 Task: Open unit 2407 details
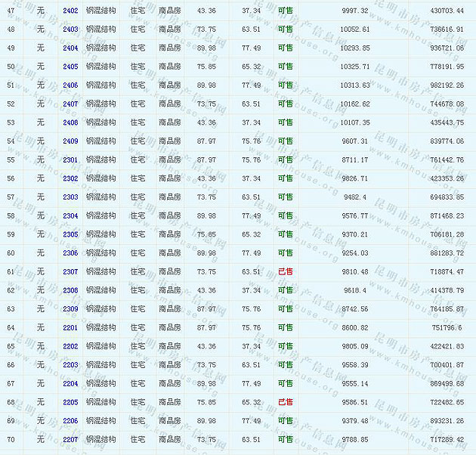70,104
